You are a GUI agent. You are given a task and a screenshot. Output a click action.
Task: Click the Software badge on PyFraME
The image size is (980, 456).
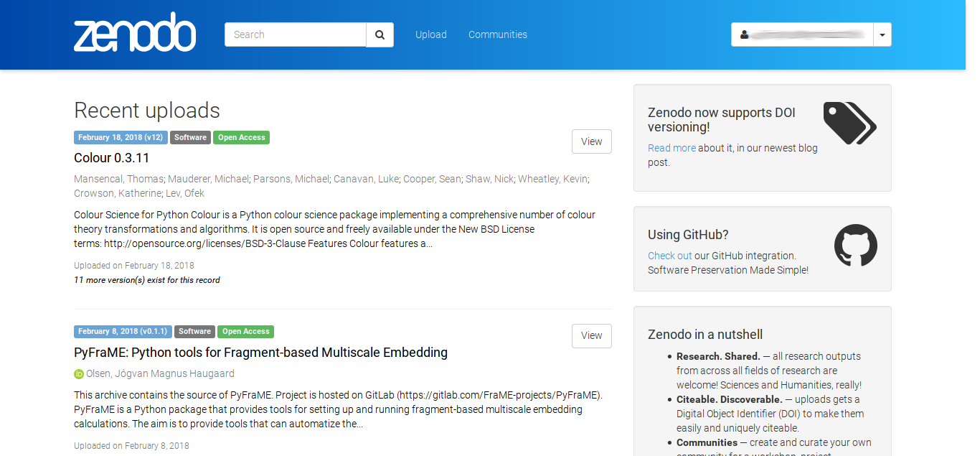click(x=194, y=332)
